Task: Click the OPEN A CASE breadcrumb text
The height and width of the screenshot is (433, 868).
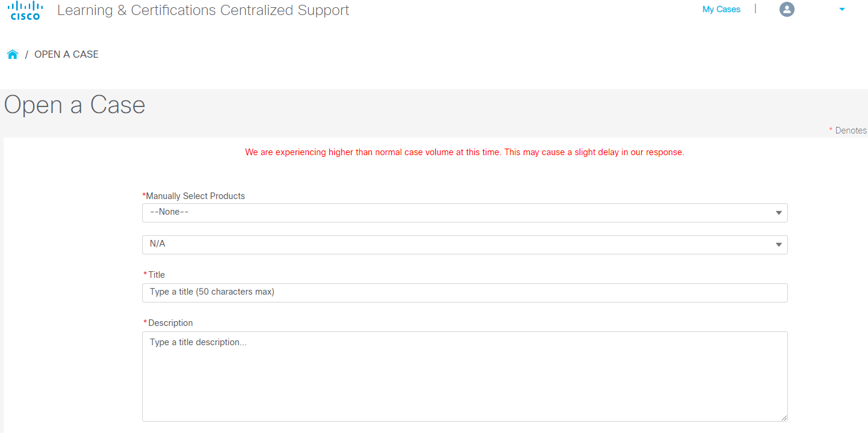Action: (66, 54)
